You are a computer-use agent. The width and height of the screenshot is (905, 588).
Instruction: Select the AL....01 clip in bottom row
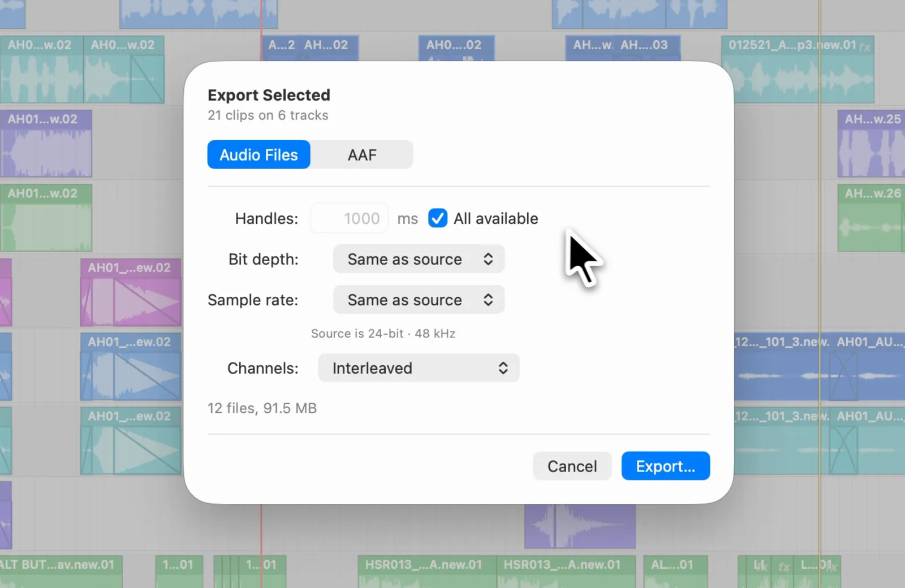pos(675,572)
